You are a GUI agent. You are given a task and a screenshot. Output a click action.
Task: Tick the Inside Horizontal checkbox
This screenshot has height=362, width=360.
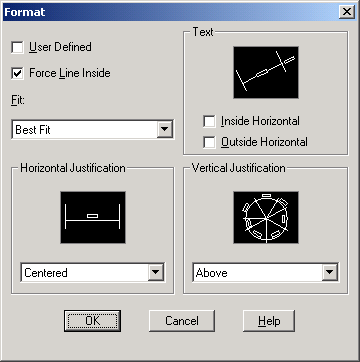[x=209, y=121]
